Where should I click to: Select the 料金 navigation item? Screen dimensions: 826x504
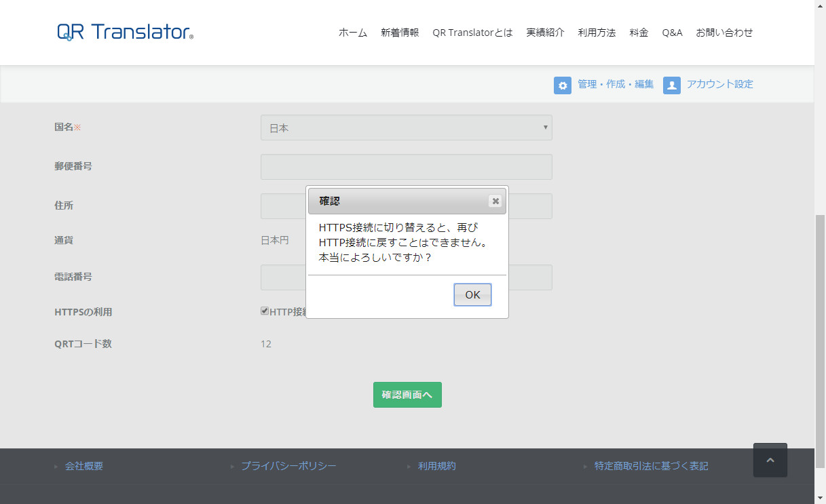point(639,32)
